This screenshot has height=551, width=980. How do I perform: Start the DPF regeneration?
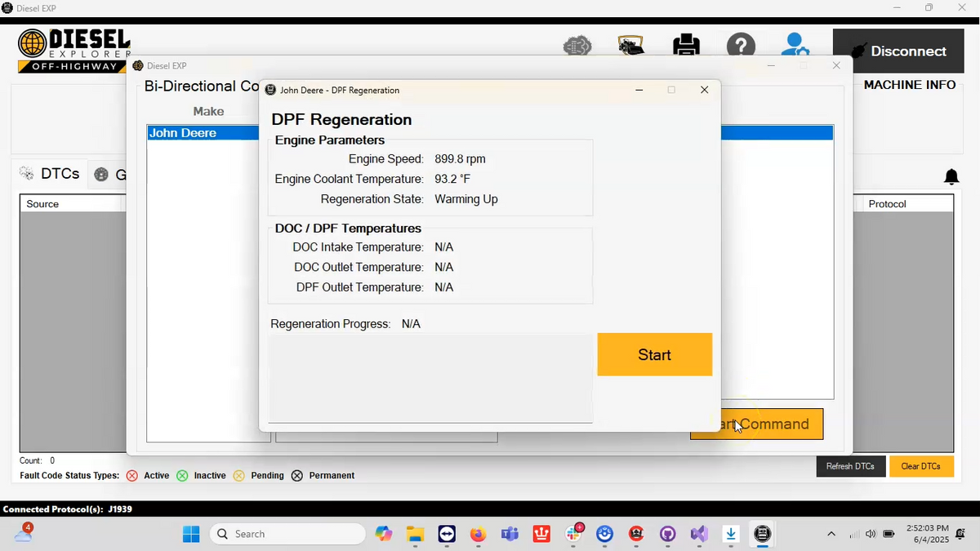coord(654,354)
